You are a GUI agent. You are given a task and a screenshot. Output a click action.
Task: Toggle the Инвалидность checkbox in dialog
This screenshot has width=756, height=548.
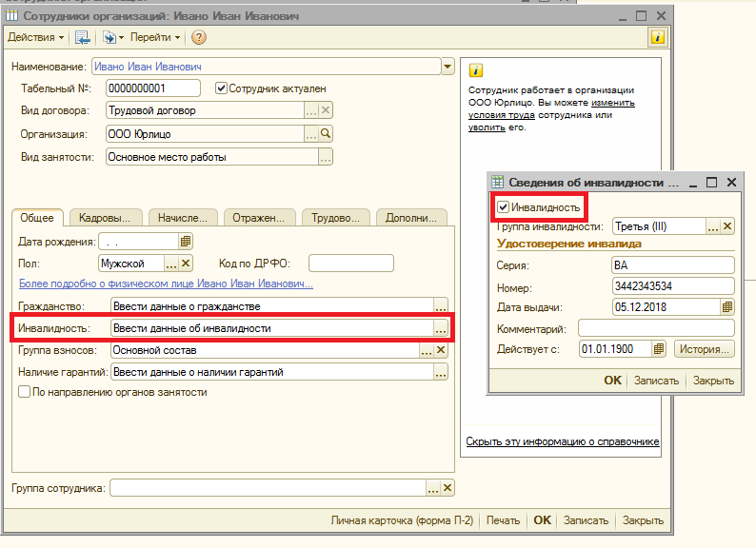pyautogui.click(x=503, y=207)
